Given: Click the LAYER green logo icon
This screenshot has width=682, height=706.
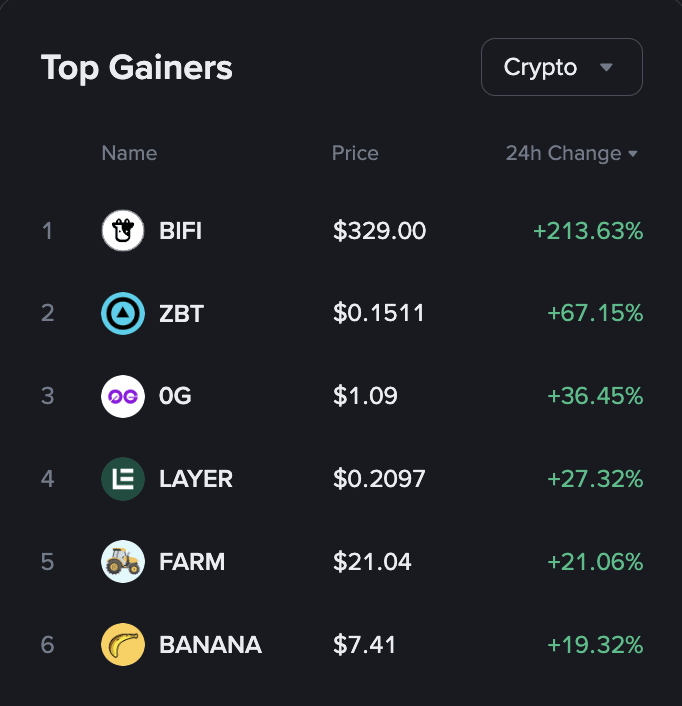Looking at the screenshot, I should (123, 479).
